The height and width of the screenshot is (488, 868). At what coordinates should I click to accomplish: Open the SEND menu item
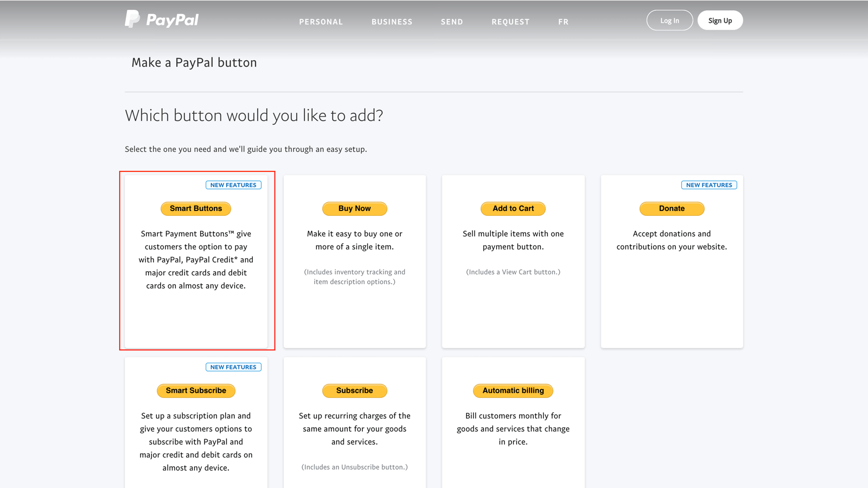click(x=451, y=22)
